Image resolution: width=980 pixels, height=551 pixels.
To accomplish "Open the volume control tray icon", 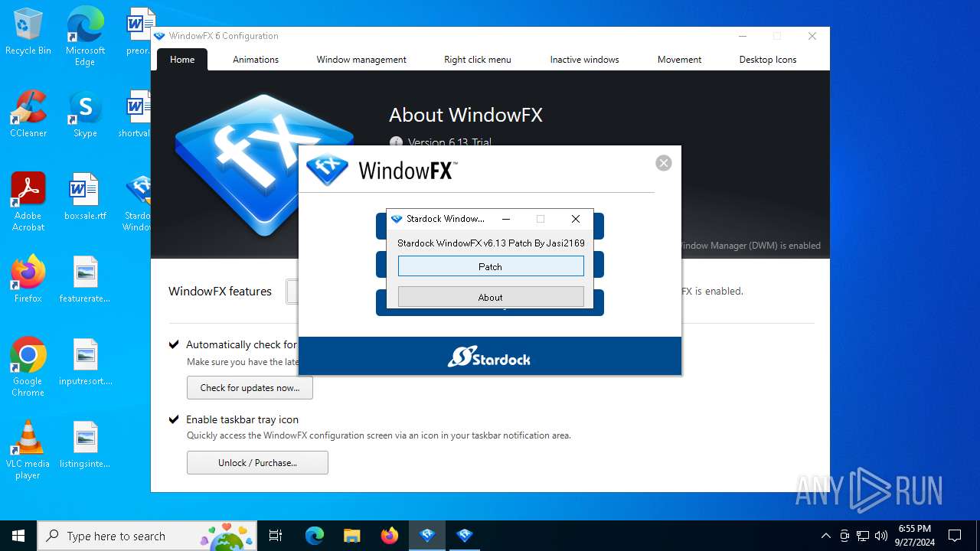I will coord(881,536).
